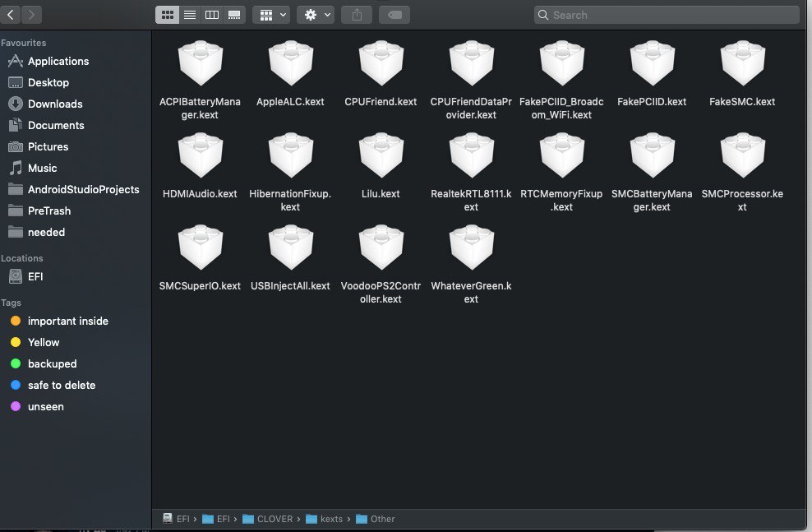Select ACPIBatteryManager.kext icon
The width and height of the screenshot is (812, 532).
(200, 63)
